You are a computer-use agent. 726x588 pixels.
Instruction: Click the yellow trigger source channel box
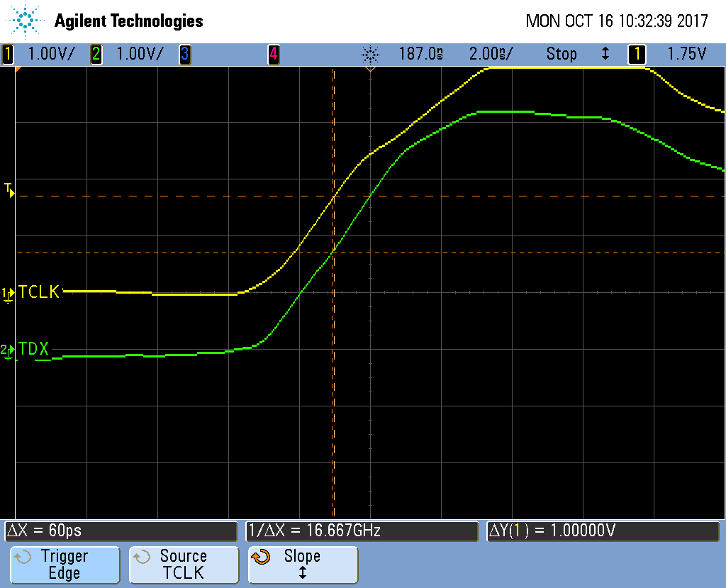(637, 54)
